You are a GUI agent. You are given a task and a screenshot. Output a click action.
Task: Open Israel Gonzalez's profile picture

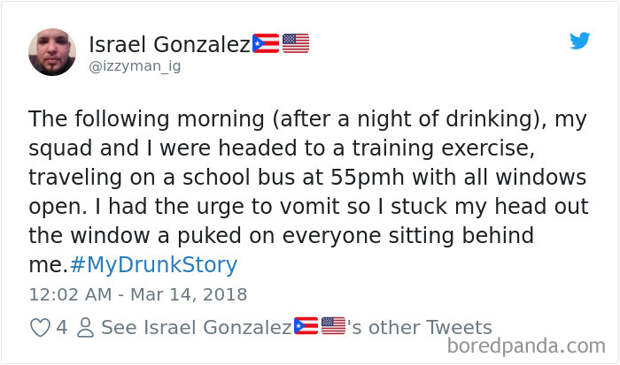tap(52, 52)
